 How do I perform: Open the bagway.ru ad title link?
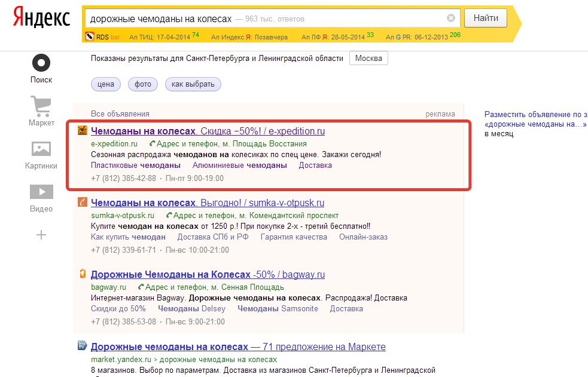(x=208, y=274)
